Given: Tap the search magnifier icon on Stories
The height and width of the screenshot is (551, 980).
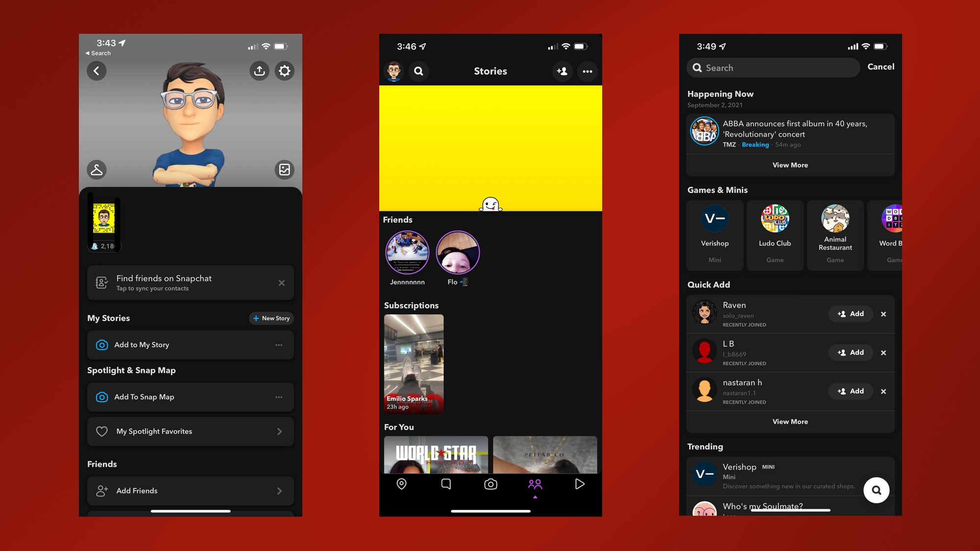Looking at the screenshot, I should [x=418, y=71].
